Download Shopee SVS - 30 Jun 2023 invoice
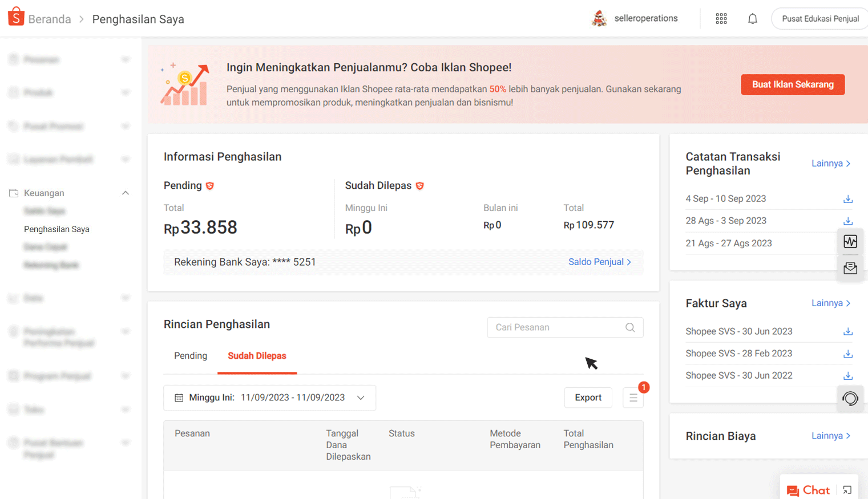Viewport: 868px width, 499px height. click(848, 331)
